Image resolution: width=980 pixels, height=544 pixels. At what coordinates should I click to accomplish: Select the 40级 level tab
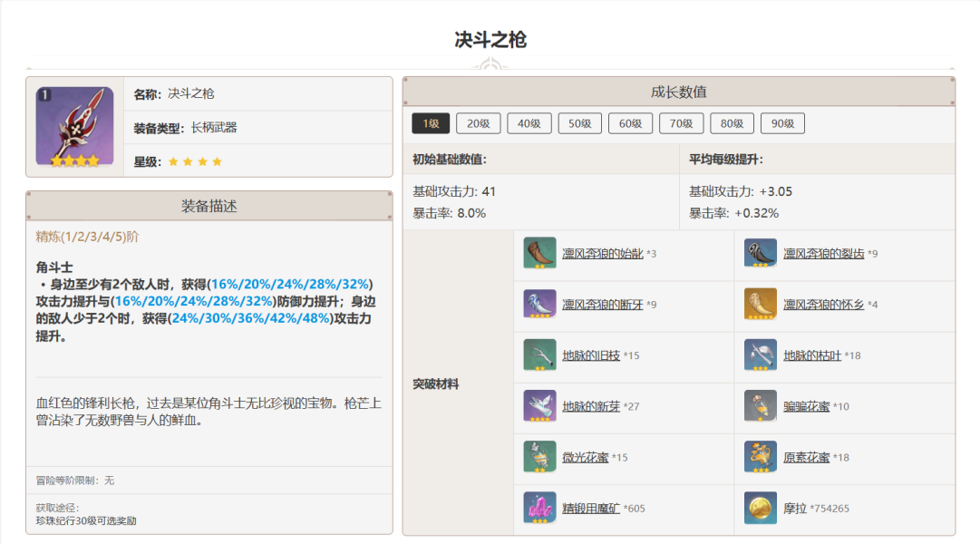click(x=529, y=123)
